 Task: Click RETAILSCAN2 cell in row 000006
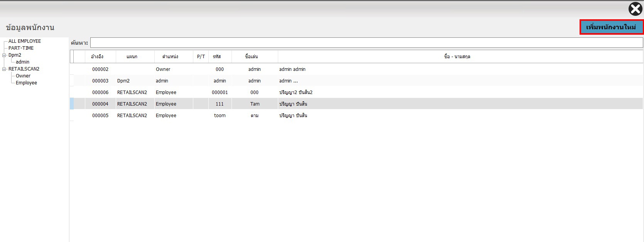[135, 92]
